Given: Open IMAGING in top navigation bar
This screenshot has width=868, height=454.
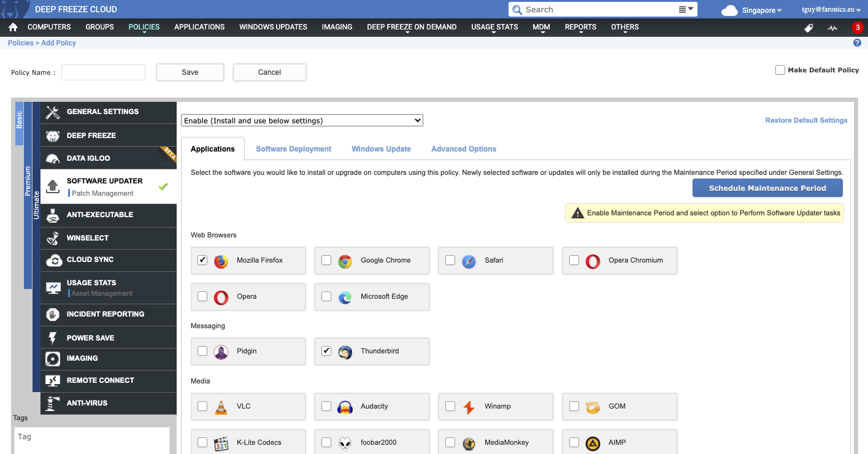Looking at the screenshot, I should [337, 27].
